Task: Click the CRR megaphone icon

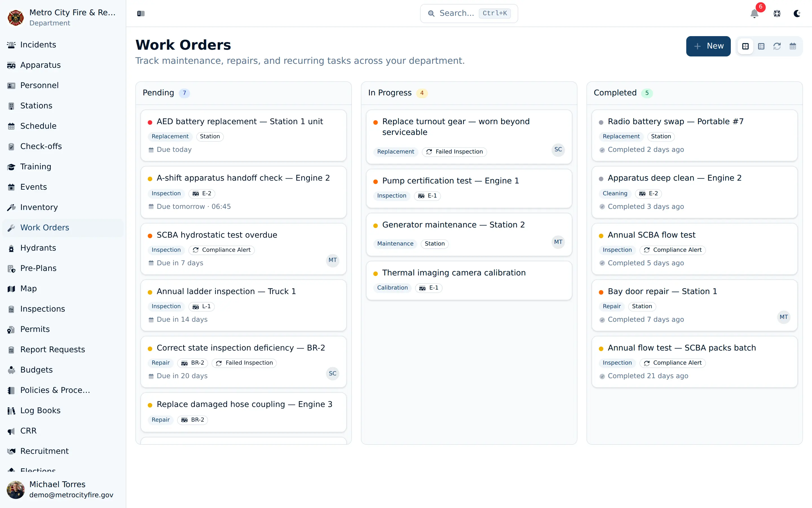Action: (x=11, y=431)
